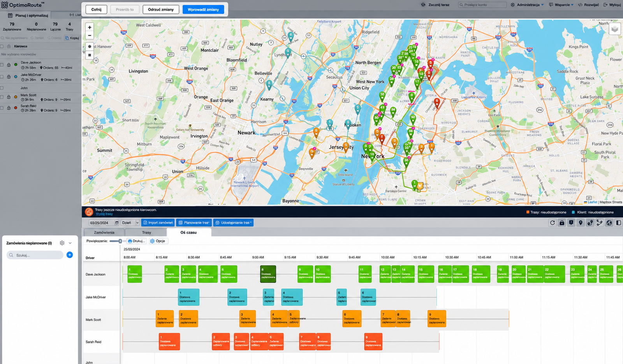
Task: Click the Zacznij teraz link
Action: (435, 5)
